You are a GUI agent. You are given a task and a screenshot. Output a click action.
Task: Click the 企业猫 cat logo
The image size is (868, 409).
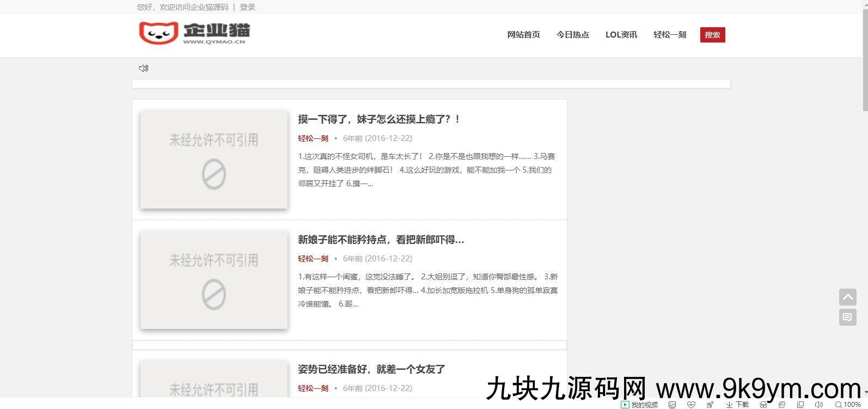click(194, 33)
